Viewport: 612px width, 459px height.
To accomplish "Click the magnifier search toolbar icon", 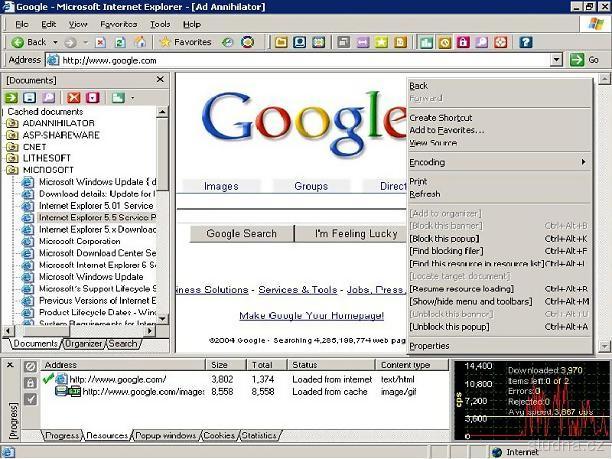I will point(482,42).
